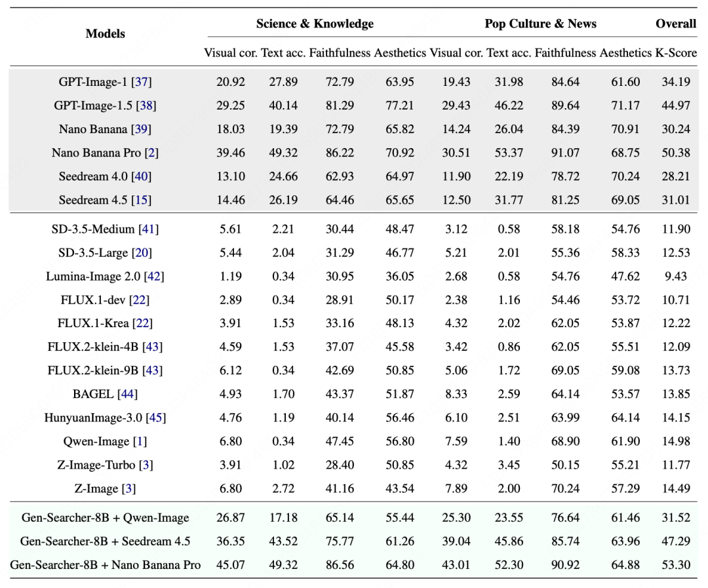
Task: Follow the FLUX.2-klein-4B reference link
Action: point(151,347)
